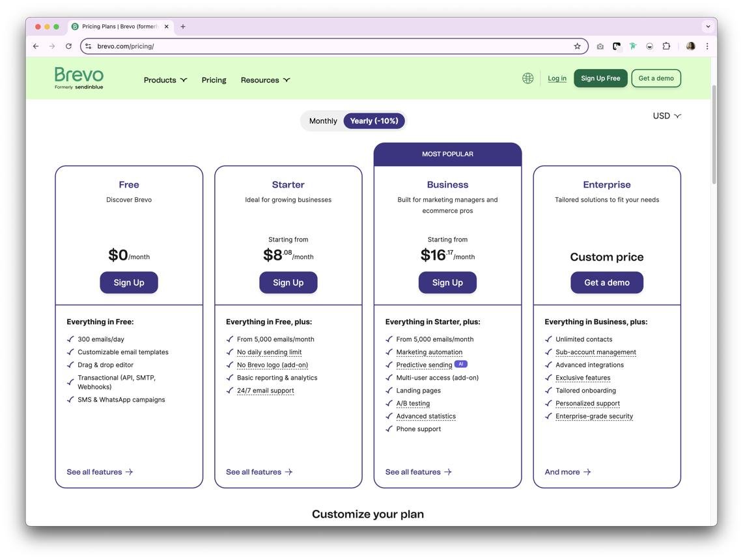Close the Pricing Plans tab
743x560 pixels.
pyautogui.click(x=166, y=27)
